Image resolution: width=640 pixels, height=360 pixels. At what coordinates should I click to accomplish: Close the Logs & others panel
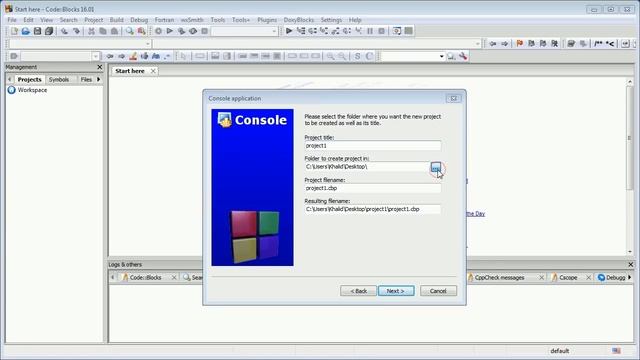click(x=630, y=264)
